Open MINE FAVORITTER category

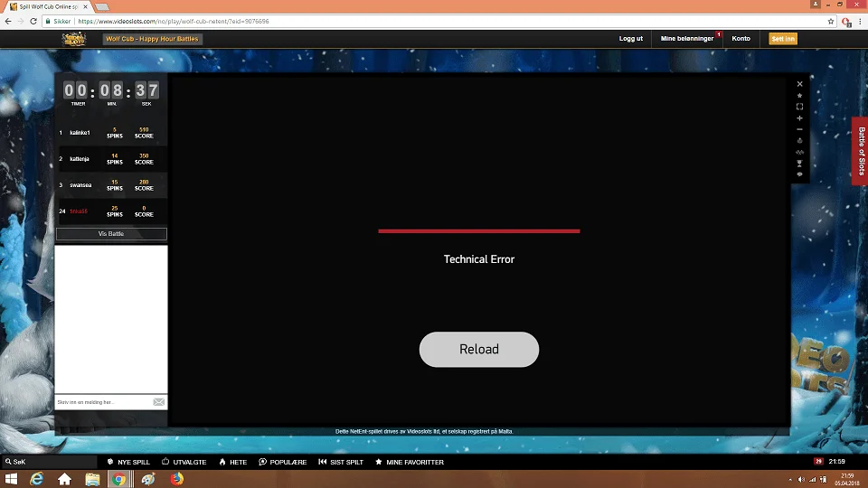pos(410,462)
